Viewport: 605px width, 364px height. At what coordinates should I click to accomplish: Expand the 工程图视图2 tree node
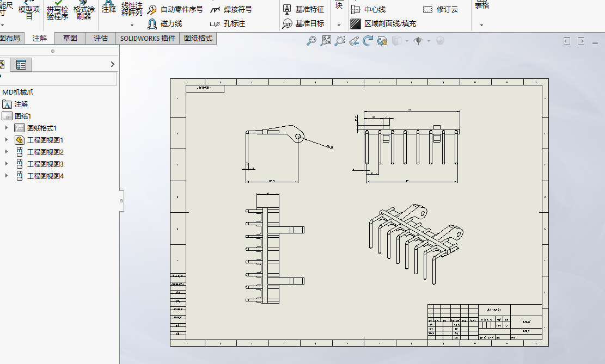point(7,152)
